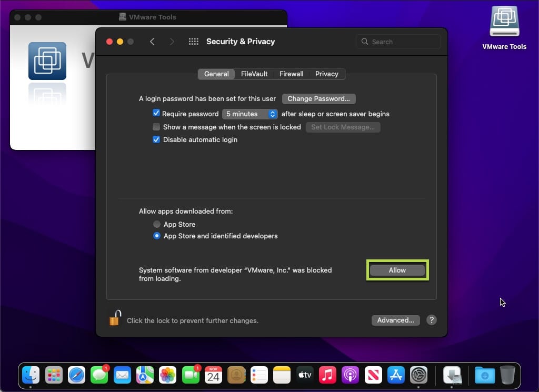Image resolution: width=539 pixels, height=392 pixels.
Task: Click the Allow button for VMware software
Action: tap(397, 270)
